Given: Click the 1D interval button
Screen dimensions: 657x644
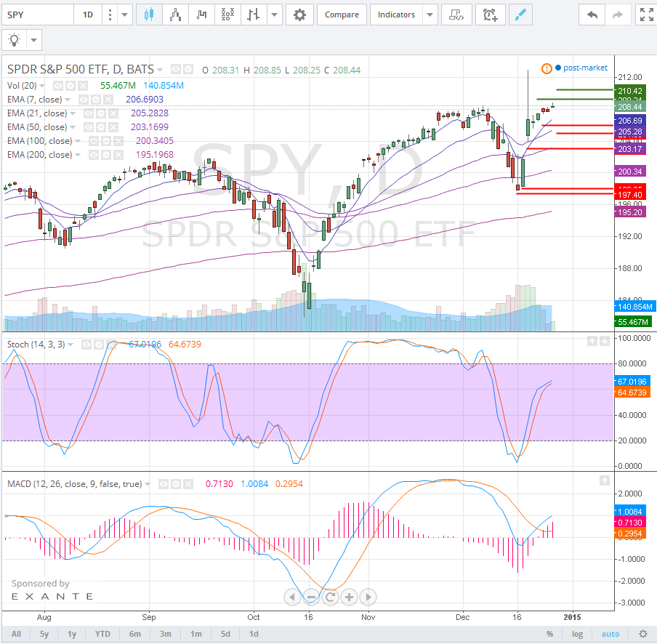Looking at the screenshot, I should coord(87,15).
